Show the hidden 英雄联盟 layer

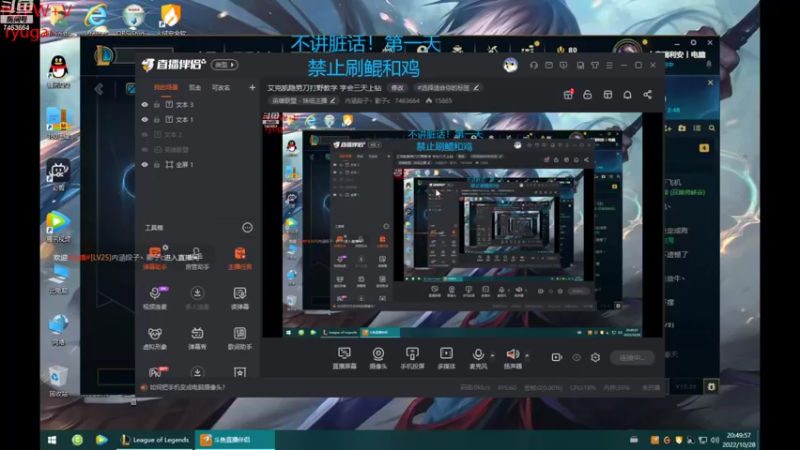point(145,149)
